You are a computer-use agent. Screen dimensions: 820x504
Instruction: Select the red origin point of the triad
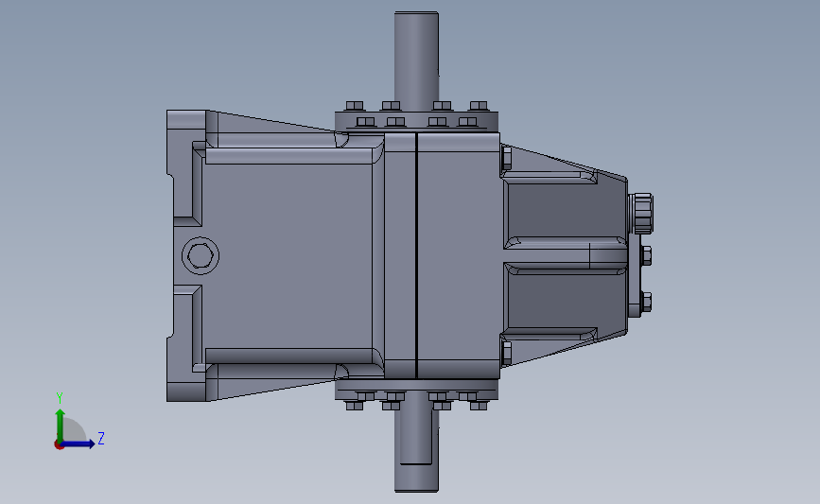pos(59,445)
